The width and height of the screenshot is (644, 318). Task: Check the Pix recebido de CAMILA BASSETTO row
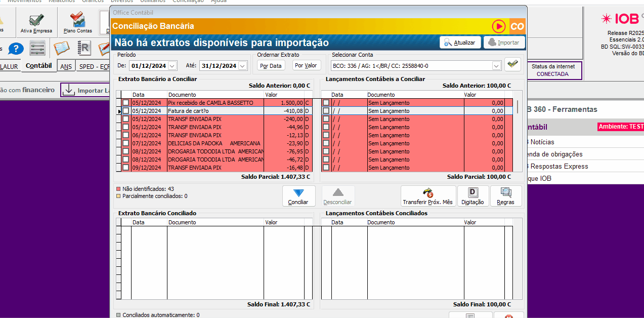[125, 103]
